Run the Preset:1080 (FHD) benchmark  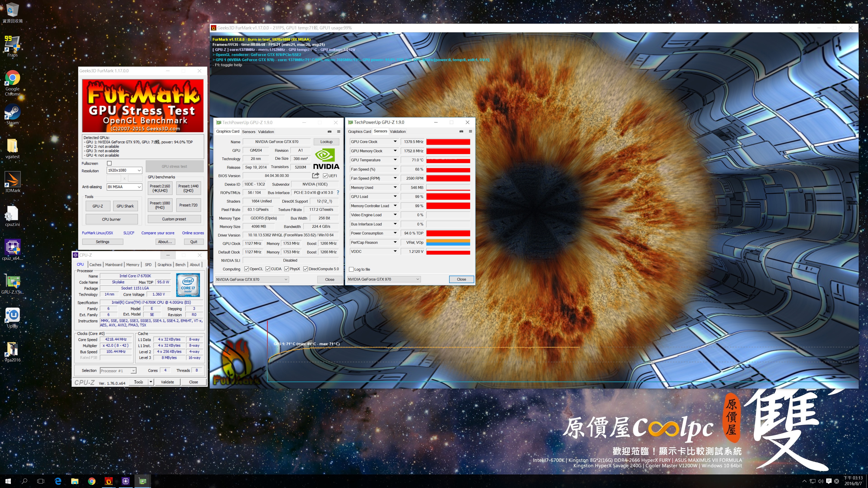(160, 205)
